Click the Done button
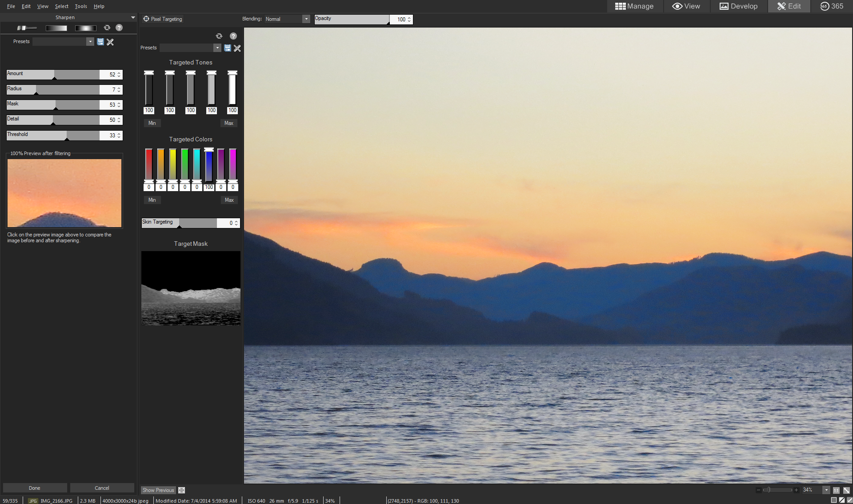 coord(35,488)
